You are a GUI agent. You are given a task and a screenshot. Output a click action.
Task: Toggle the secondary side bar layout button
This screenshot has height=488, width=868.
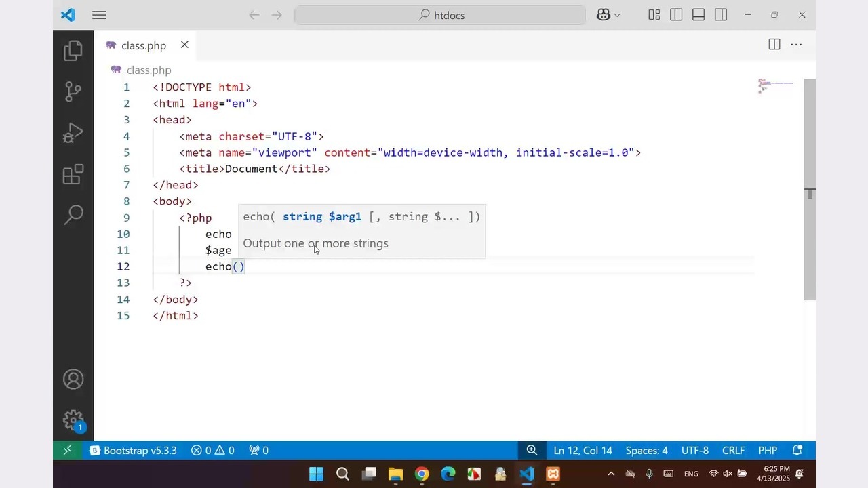pyautogui.click(x=721, y=15)
